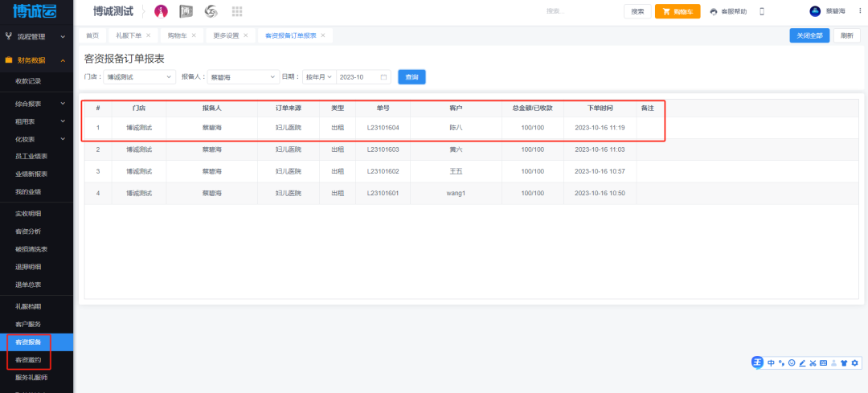
Task: Toggle the punctuation mode icon on IME bar
Action: coord(782,363)
